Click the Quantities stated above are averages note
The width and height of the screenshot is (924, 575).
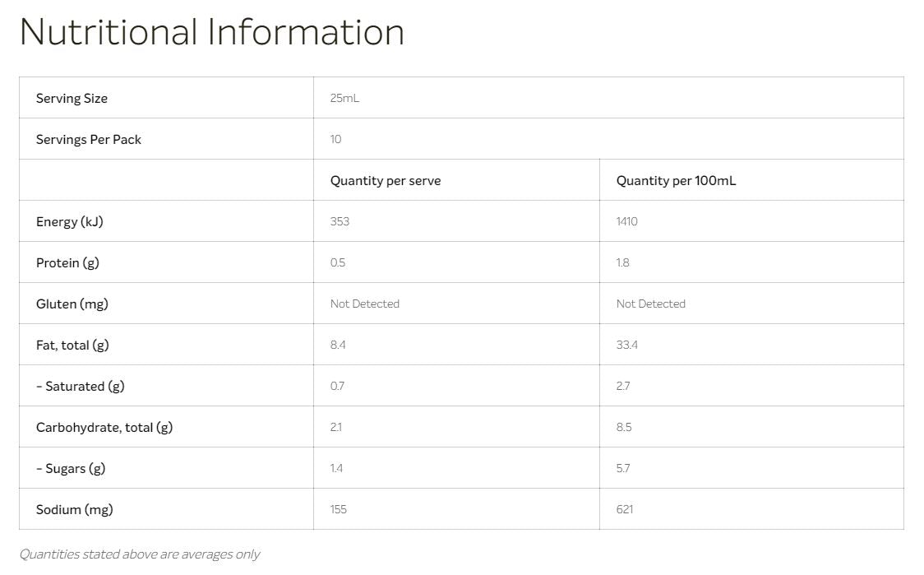pos(140,554)
